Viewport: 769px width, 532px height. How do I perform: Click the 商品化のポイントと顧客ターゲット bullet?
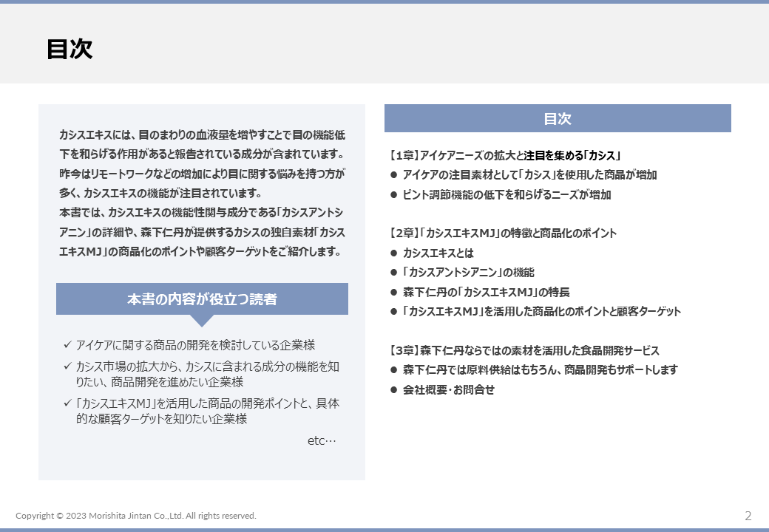[x=535, y=312]
